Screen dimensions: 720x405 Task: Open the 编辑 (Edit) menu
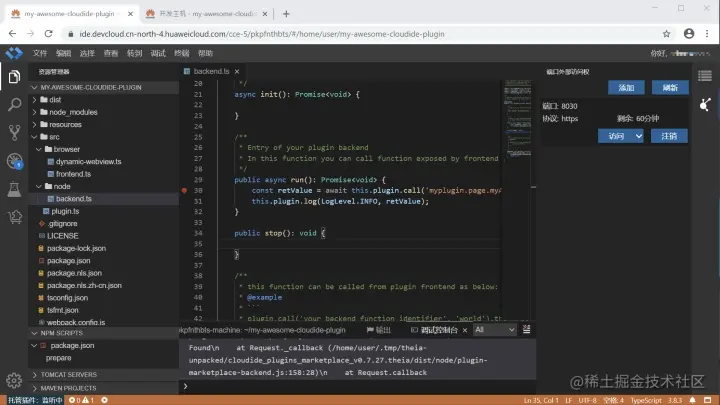(x=63, y=53)
